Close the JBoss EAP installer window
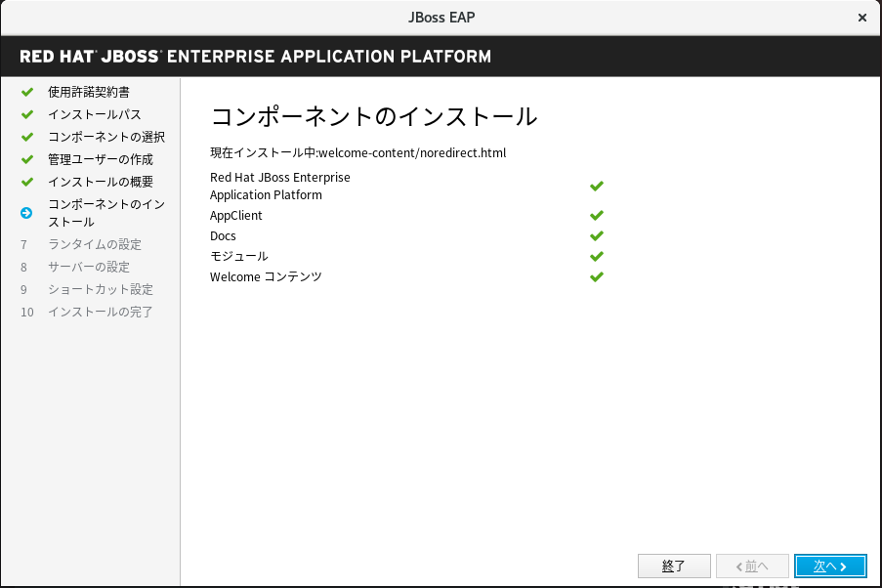 point(862,18)
